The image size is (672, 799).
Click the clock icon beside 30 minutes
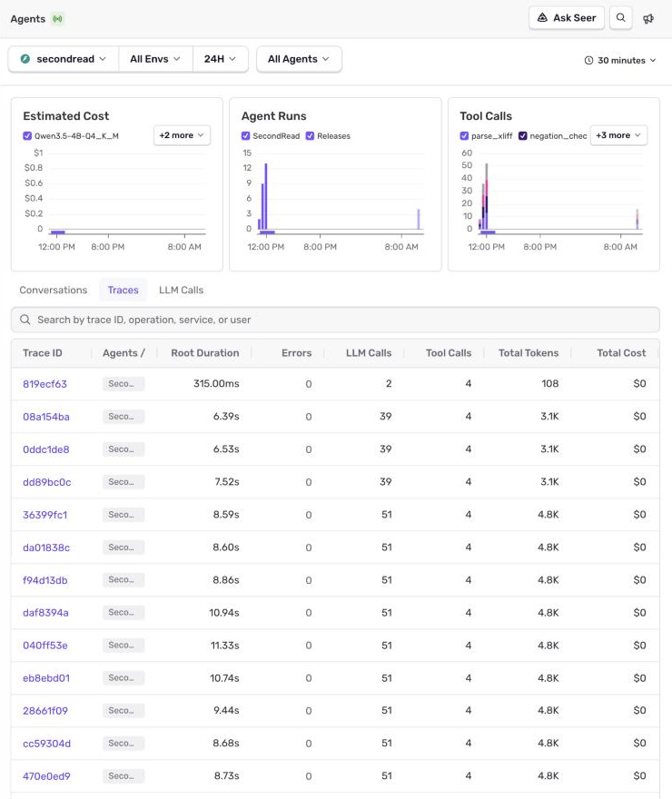point(588,60)
